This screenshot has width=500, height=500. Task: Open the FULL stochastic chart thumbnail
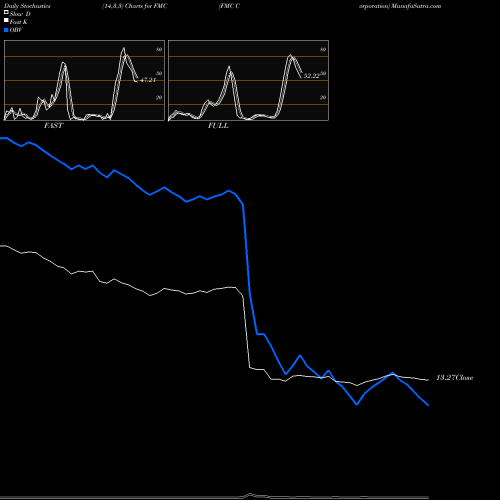coord(248,80)
